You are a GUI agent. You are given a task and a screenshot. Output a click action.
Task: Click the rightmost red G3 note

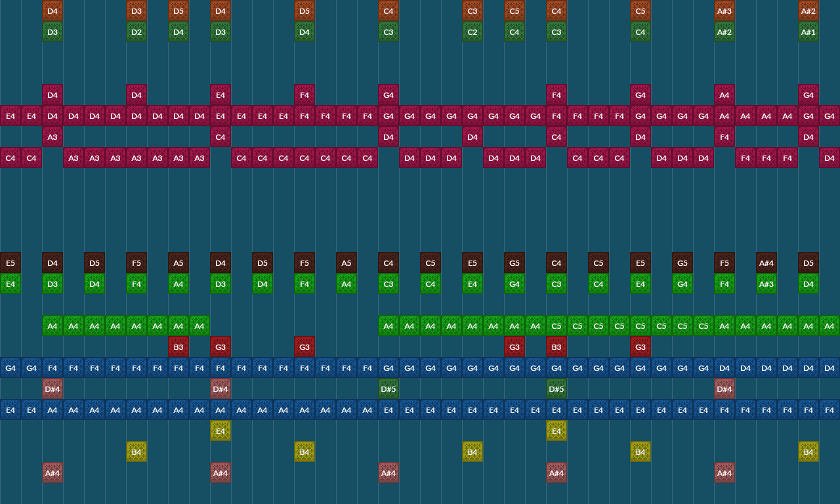(x=640, y=346)
